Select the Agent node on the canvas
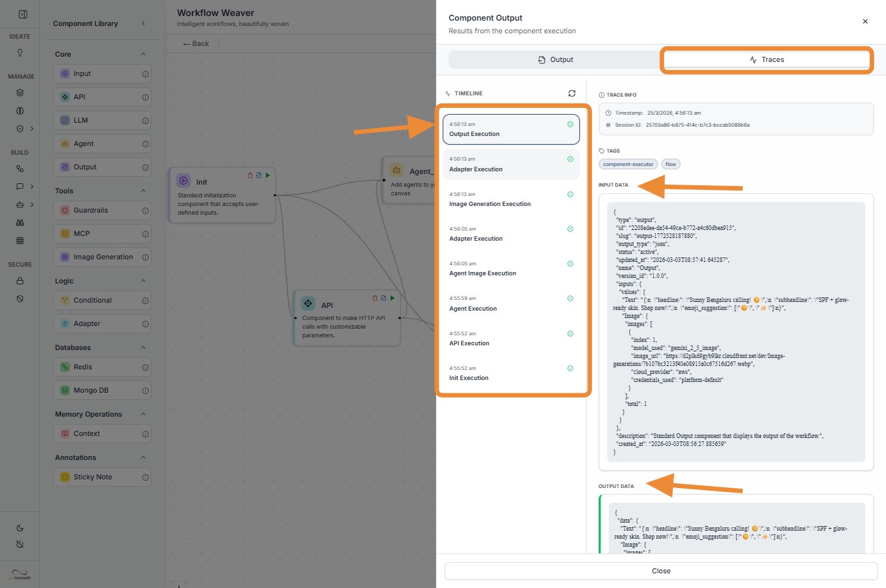Screen dimensions: 886x588 coord(409,180)
